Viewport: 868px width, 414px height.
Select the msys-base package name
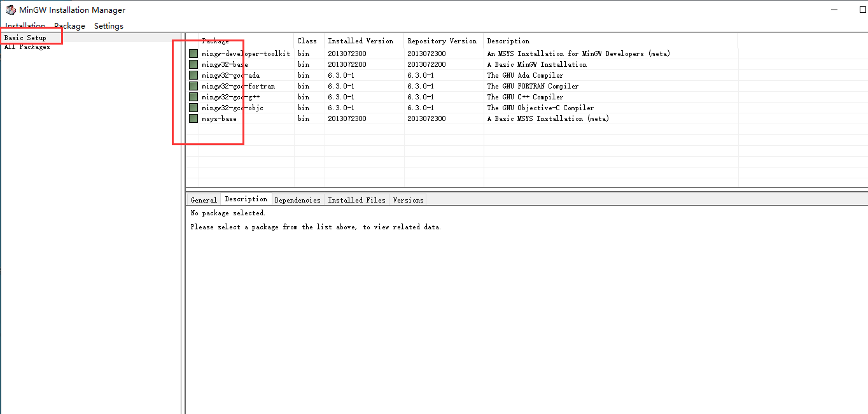(220, 119)
